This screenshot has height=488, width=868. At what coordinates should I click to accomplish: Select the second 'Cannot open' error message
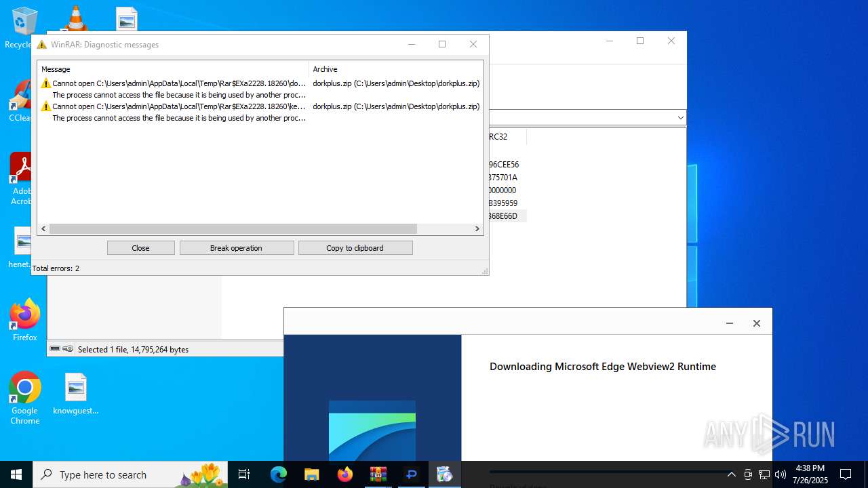(x=179, y=106)
